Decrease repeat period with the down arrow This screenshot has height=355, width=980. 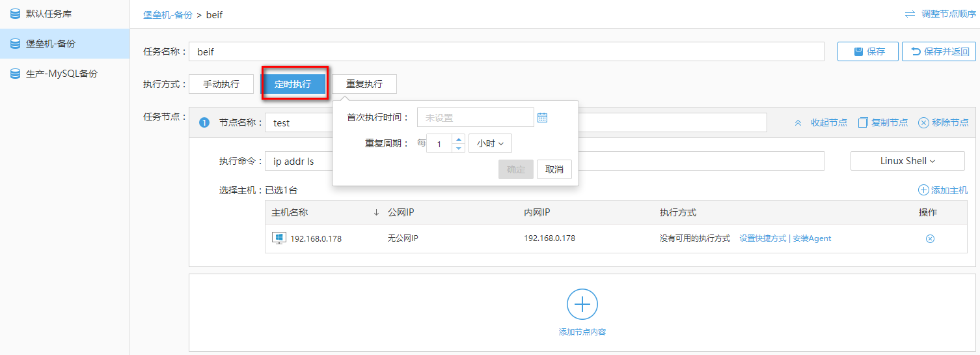tap(458, 148)
